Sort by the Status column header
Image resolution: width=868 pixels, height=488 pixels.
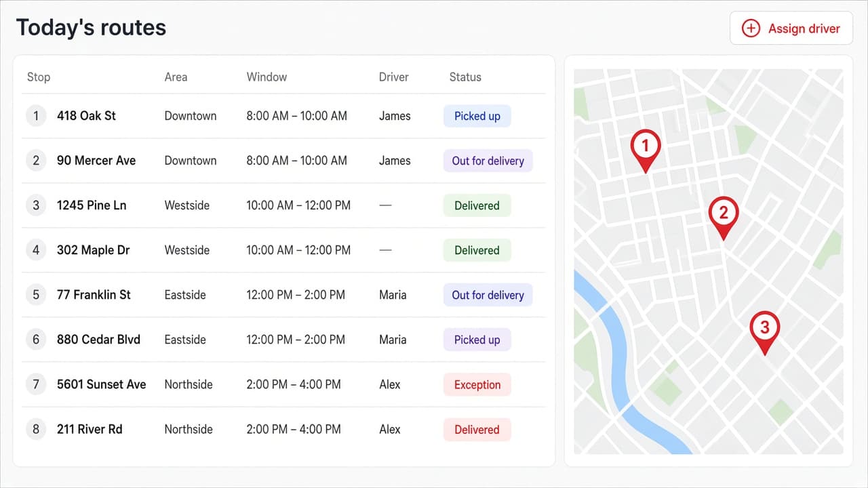click(465, 77)
